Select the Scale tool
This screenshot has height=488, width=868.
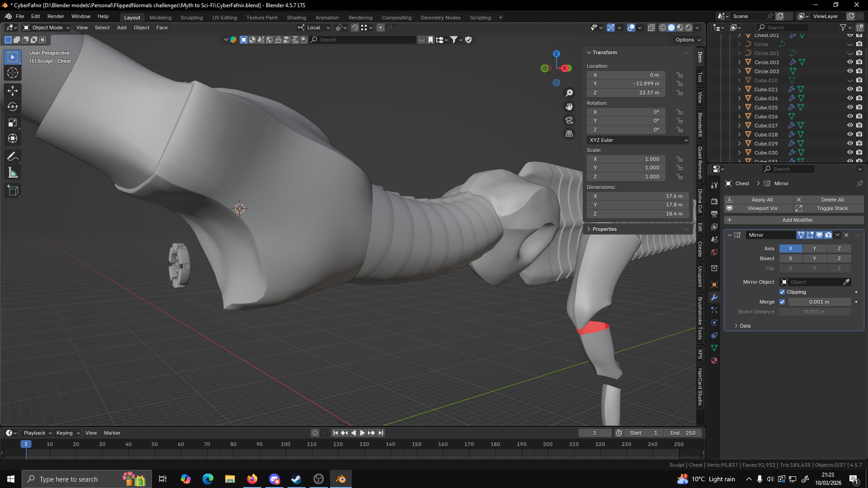tap(13, 122)
